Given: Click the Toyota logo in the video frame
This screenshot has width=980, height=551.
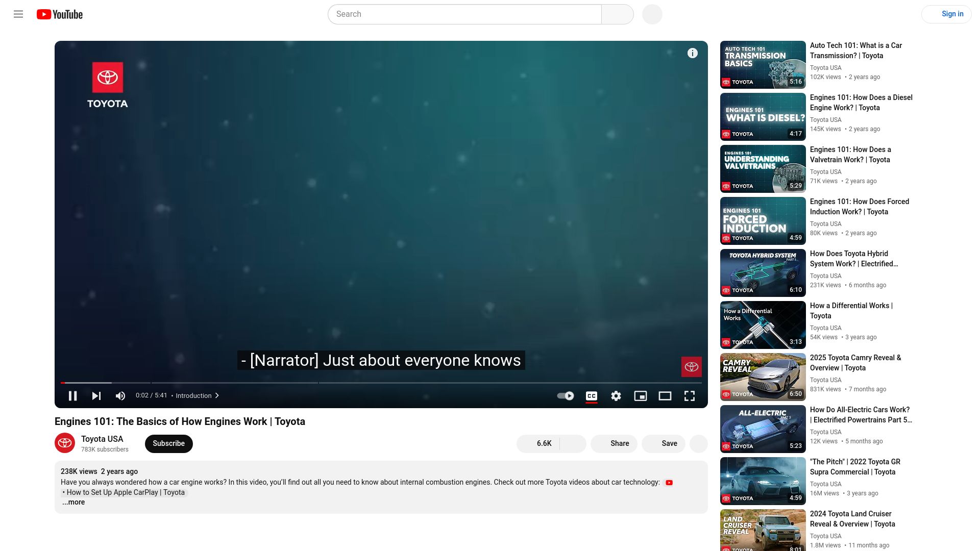Looking at the screenshot, I should tap(108, 85).
